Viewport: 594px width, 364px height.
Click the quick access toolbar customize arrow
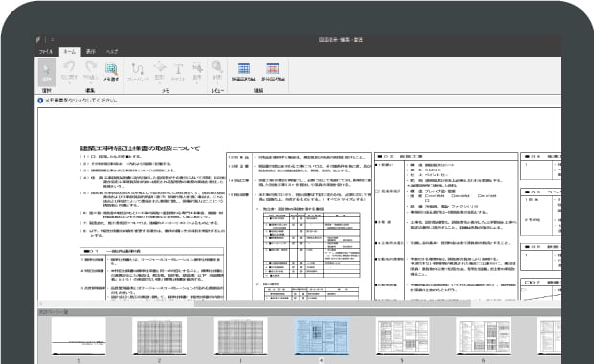coord(53,39)
